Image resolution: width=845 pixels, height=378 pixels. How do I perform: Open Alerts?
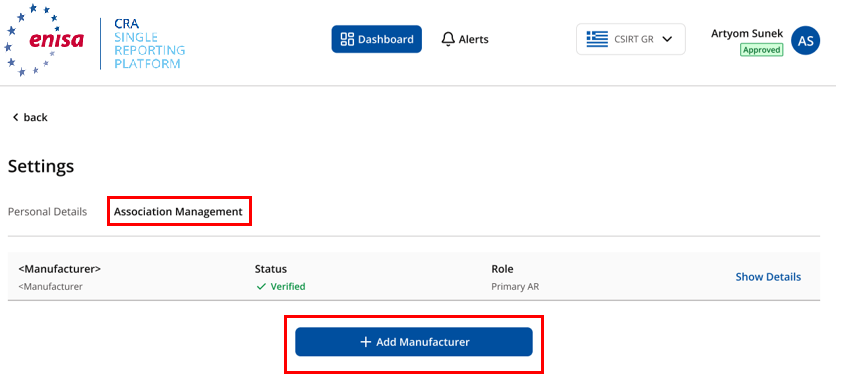pos(465,39)
